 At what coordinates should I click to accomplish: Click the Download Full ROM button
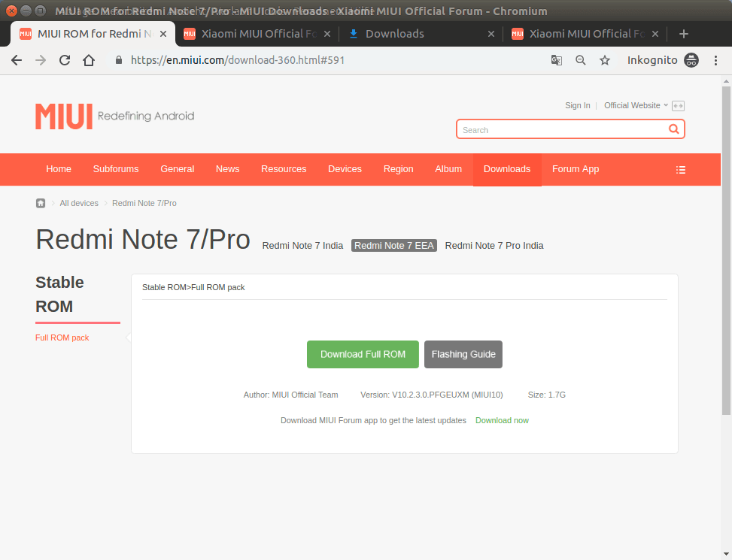[363, 354]
